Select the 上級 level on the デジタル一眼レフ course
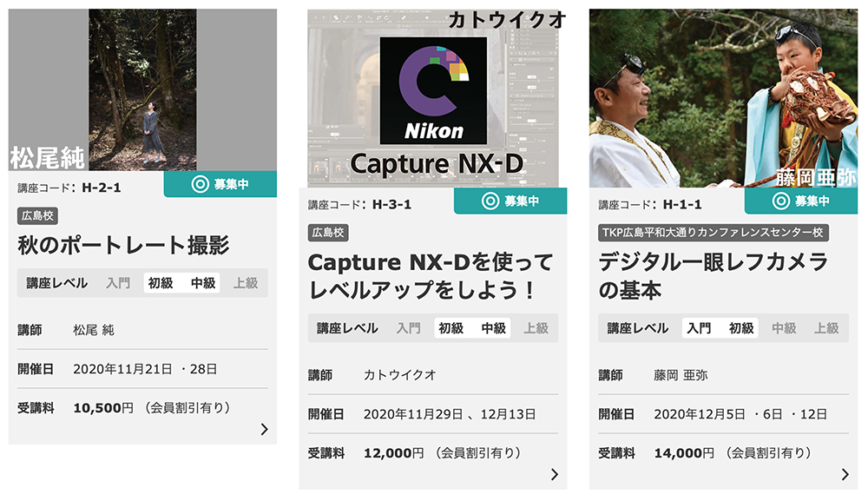The image size is (868, 501). point(826,328)
